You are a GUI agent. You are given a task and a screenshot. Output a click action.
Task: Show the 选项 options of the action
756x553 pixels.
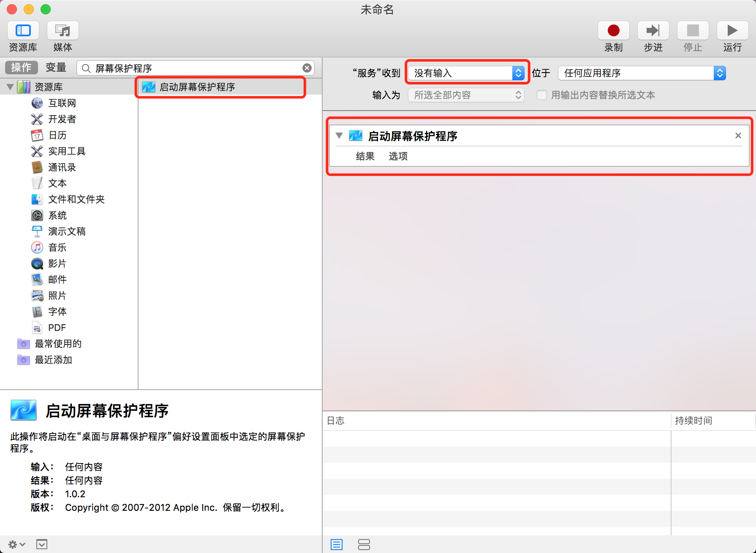[x=398, y=156]
